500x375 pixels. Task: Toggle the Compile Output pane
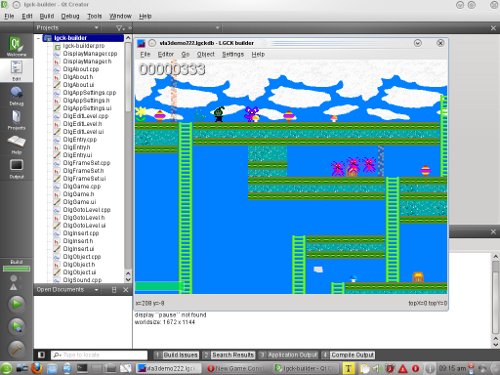click(x=348, y=355)
